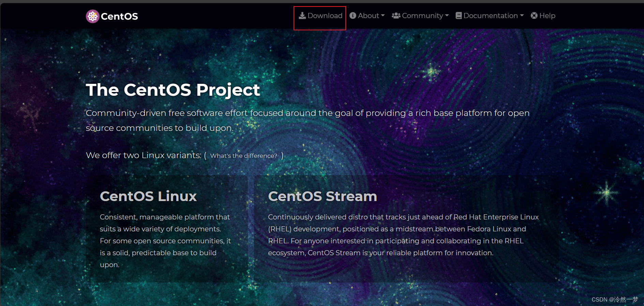Click the CentOS brand name text
This screenshot has width=644, height=306.
[x=119, y=16]
